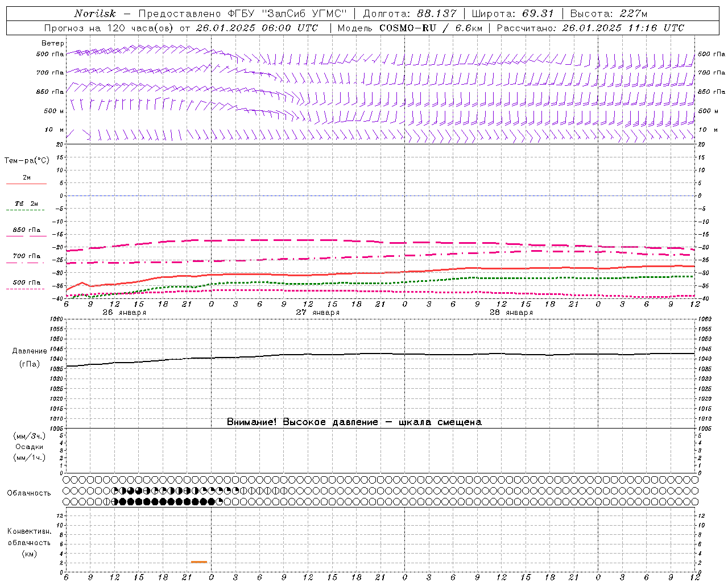Screen dimensions: 728x582
Task: Click the 'Модель COSMO-RU / 6.6км' label
Action: tap(410, 28)
